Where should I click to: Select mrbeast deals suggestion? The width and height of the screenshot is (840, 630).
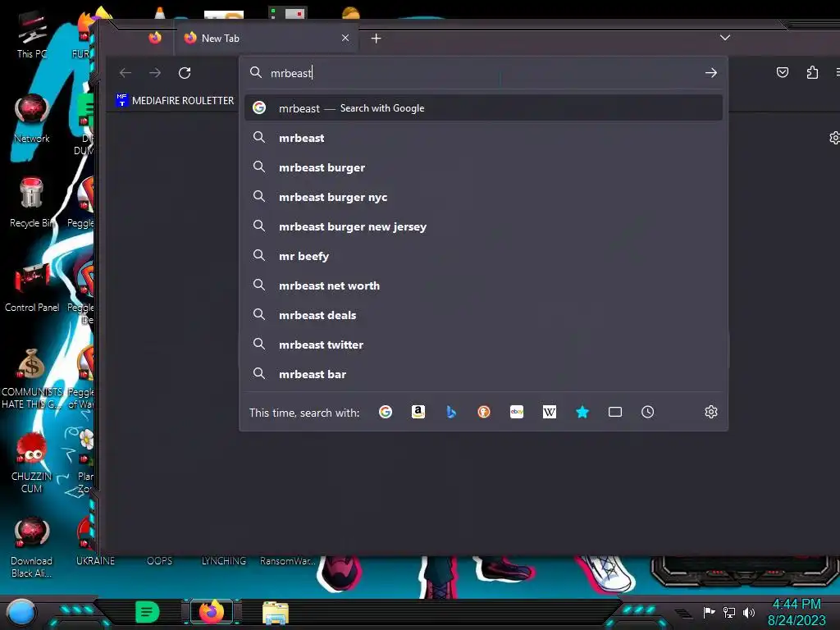(483, 315)
